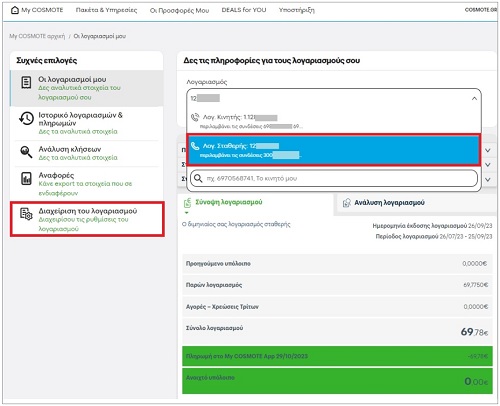Select the Λογ. Σταθερής account option
The width and height of the screenshot is (500, 406).
(x=333, y=150)
